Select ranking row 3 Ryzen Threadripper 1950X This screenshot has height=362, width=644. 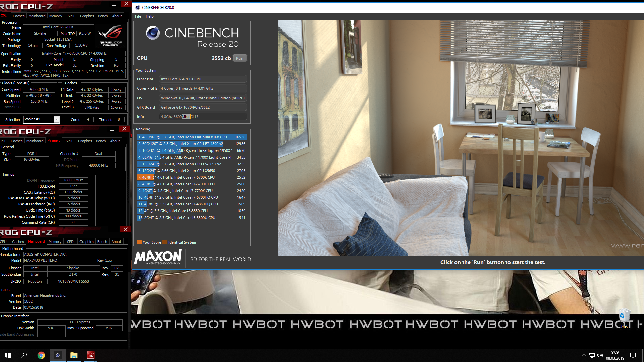[192, 150]
